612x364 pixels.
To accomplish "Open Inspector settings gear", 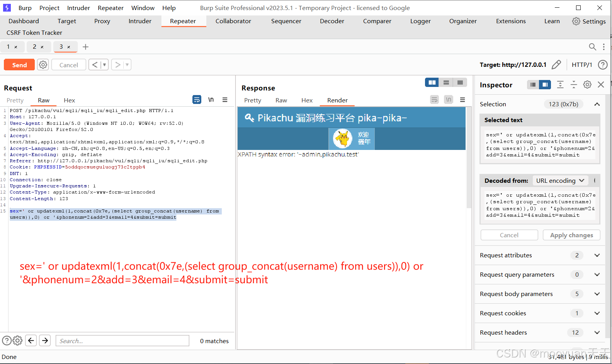I will coord(587,85).
